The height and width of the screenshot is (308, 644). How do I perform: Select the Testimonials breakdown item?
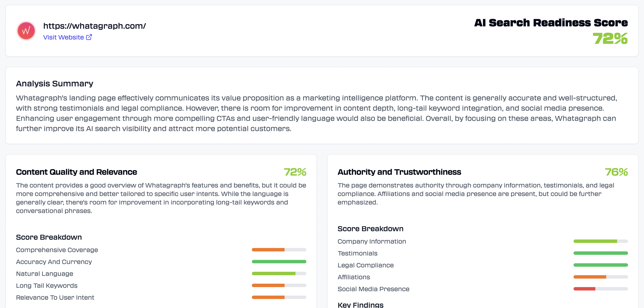pyautogui.click(x=357, y=253)
